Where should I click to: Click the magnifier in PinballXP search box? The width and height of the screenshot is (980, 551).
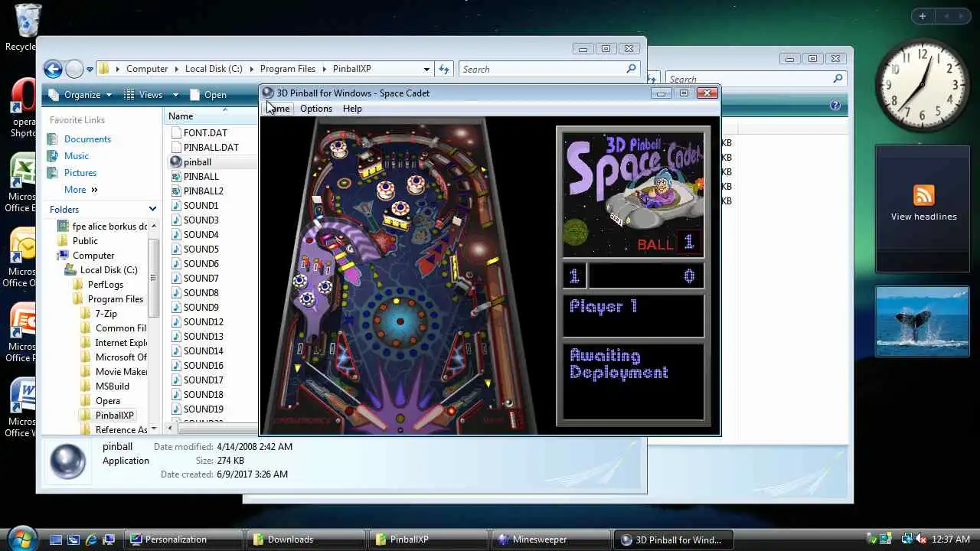click(x=631, y=69)
